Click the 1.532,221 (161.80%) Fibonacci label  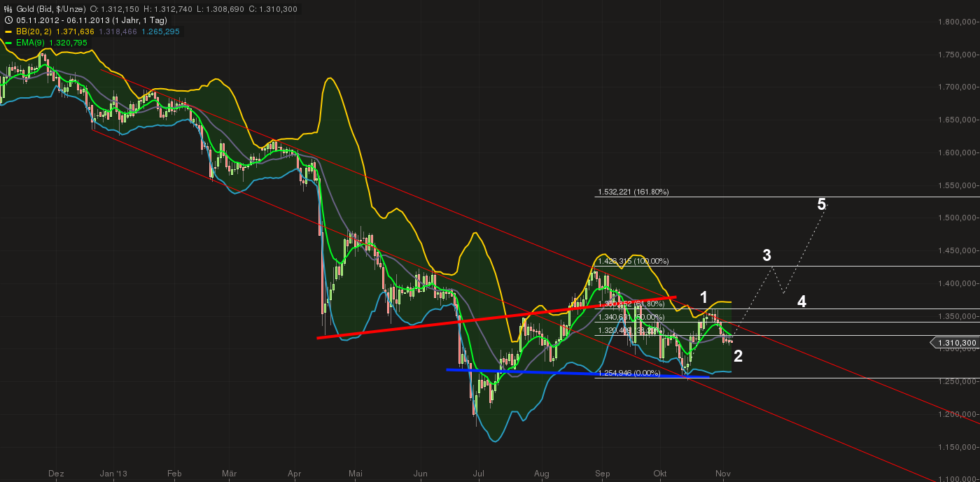pyautogui.click(x=632, y=191)
